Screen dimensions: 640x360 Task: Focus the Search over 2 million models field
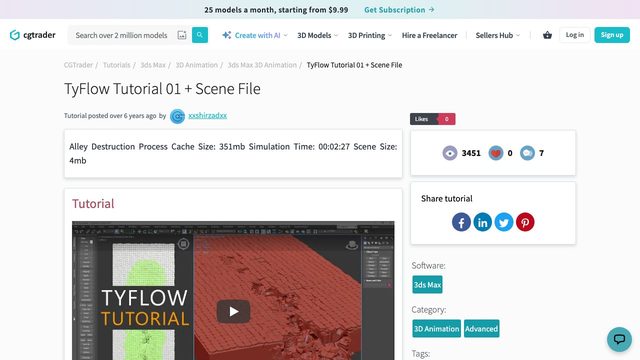[x=122, y=35]
